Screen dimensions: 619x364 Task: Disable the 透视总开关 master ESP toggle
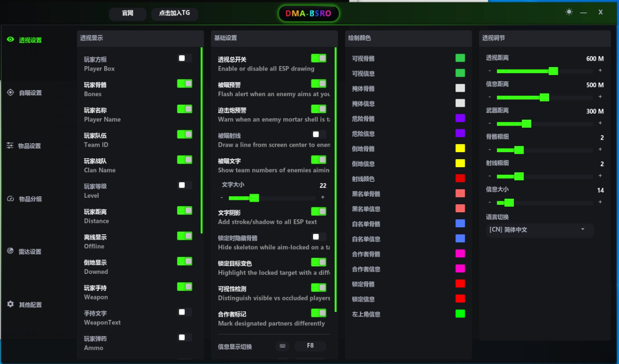[319, 58]
